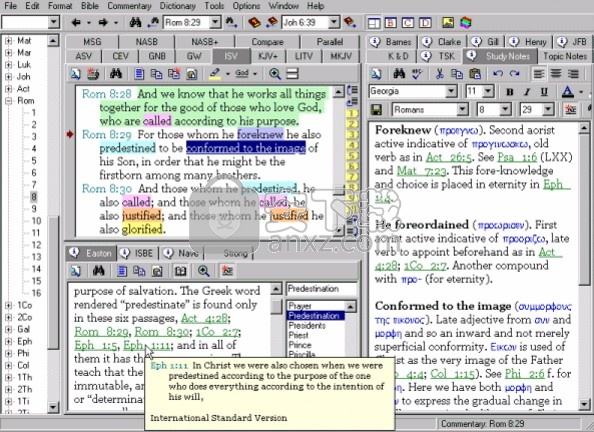
Task: Toggle italic formatting in notes editor
Action: 527,92
